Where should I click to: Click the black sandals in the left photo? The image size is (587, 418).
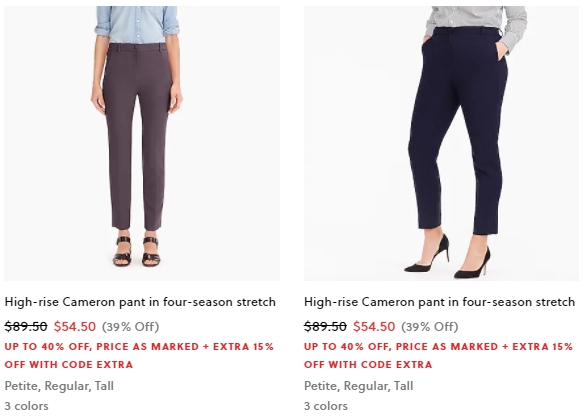[x=137, y=251]
